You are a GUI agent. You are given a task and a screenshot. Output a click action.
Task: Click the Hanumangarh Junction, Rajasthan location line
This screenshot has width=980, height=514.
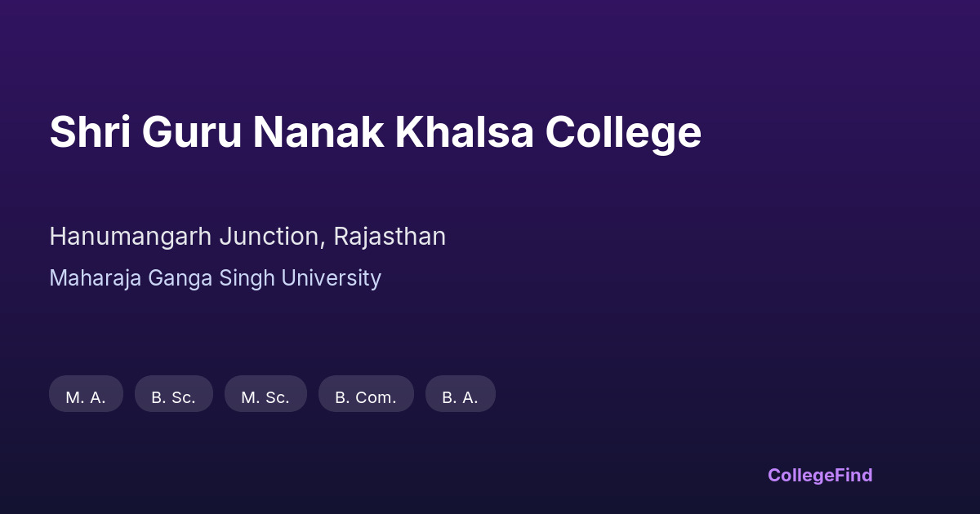(247, 237)
